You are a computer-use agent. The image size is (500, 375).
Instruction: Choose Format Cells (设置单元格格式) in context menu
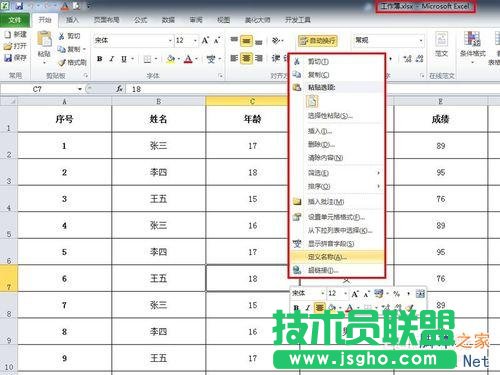pos(337,217)
